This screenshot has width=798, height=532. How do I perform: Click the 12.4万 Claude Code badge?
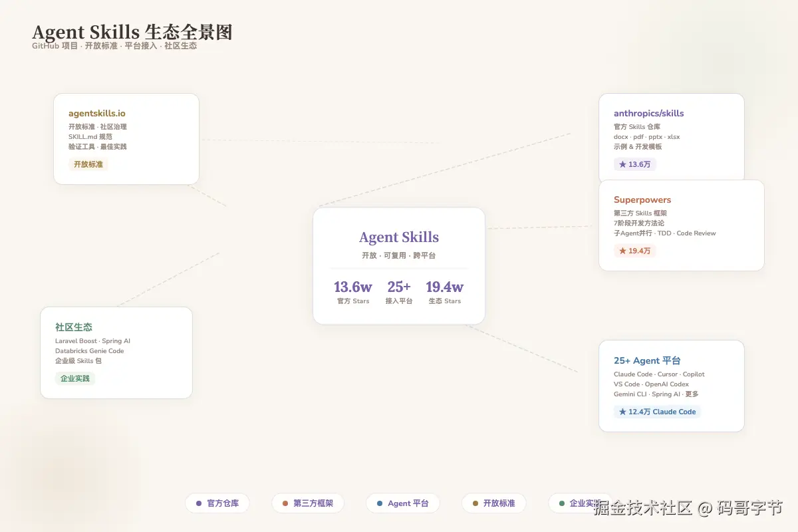tap(657, 412)
